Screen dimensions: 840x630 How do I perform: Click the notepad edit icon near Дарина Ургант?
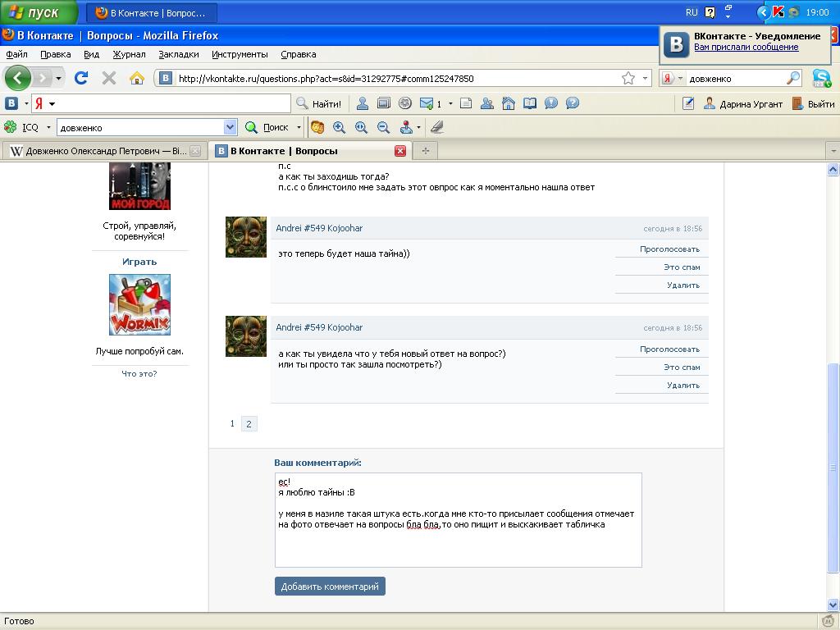pos(688,103)
